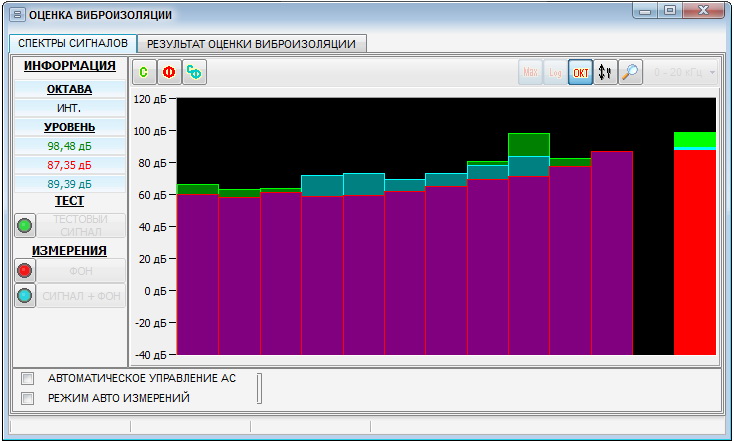Image resolution: width=734 pixels, height=441 pixels.
Task: Click the cyan 'СФ' signal plus background icon
Action: pyautogui.click(x=195, y=72)
